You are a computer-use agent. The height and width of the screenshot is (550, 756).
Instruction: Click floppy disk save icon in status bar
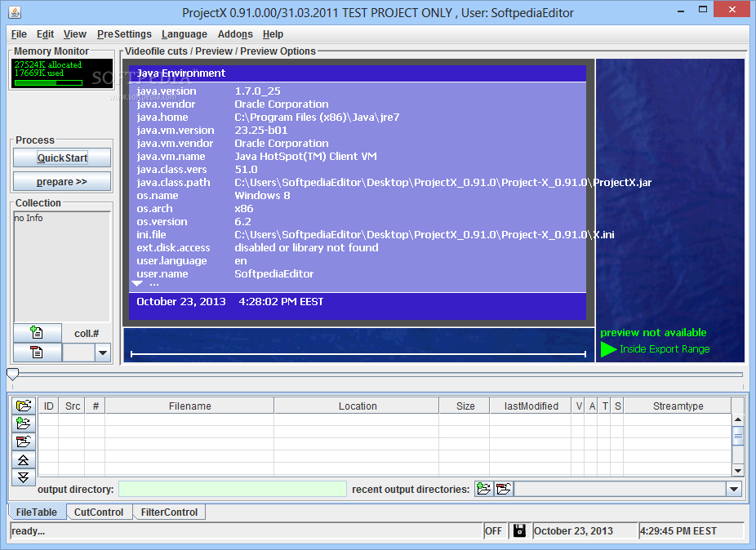(x=519, y=530)
